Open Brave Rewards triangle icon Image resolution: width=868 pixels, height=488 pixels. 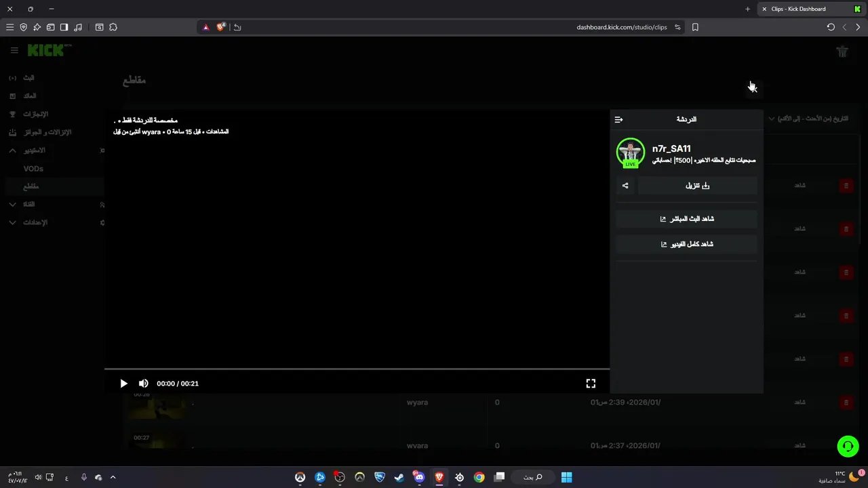(205, 27)
